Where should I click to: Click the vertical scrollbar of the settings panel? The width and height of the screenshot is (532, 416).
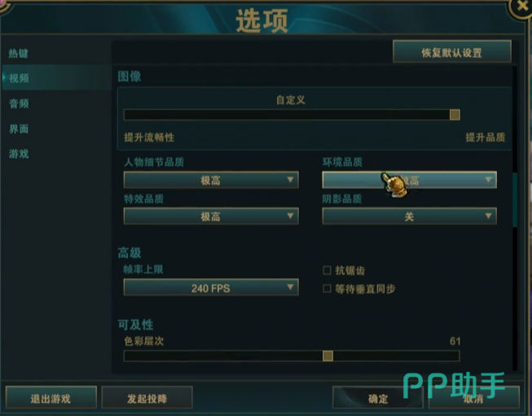point(515,199)
